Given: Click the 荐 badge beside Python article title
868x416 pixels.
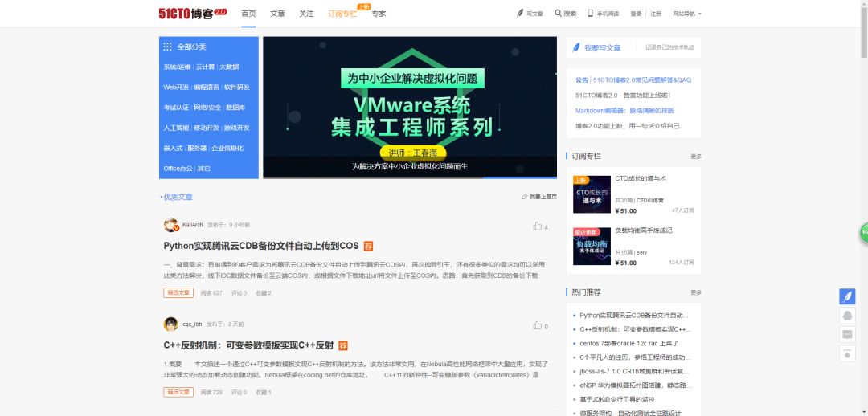Looking at the screenshot, I should (x=368, y=246).
